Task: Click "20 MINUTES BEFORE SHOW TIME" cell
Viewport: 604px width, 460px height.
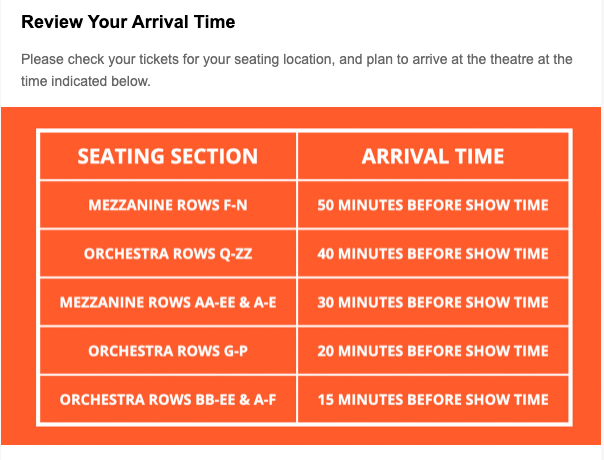Action: (x=433, y=351)
